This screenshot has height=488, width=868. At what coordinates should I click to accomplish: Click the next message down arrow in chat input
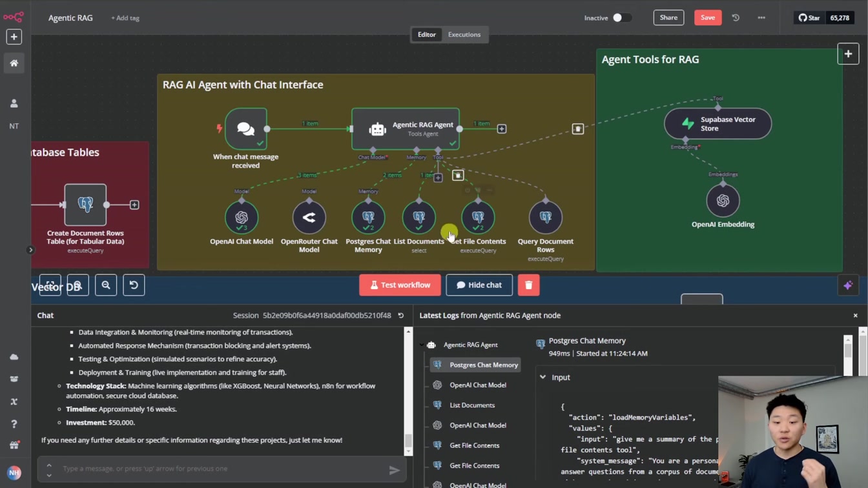[49, 474]
